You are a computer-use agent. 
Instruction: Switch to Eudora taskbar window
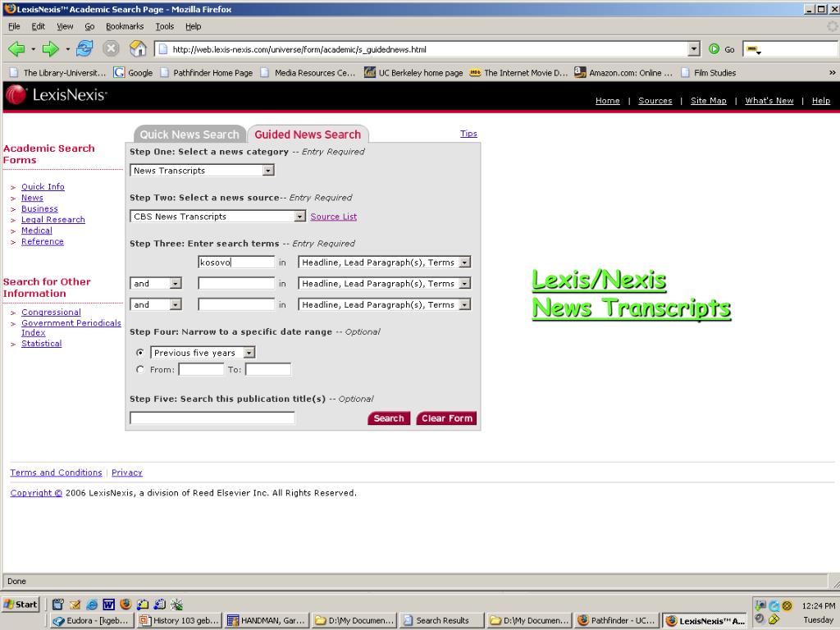[91, 620]
